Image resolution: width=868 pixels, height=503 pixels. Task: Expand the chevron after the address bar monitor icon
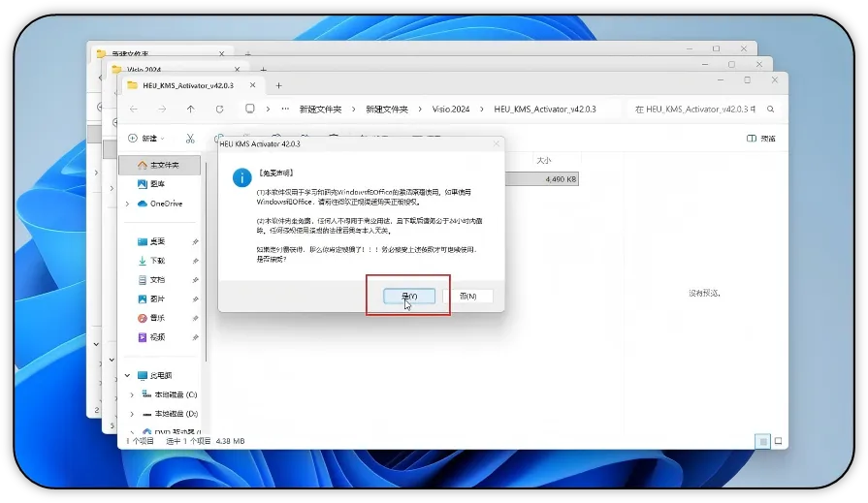click(x=268, y=109)
